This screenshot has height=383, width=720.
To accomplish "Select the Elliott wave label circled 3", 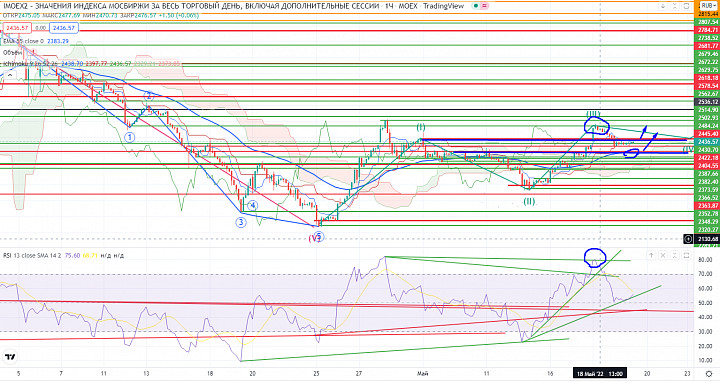I will (x=241, y=222).
